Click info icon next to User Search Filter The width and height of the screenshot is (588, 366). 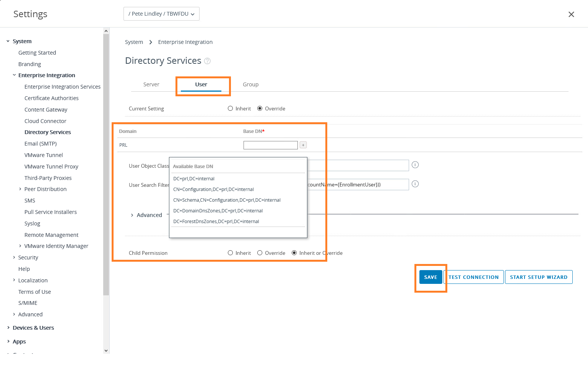click(415, 184)
